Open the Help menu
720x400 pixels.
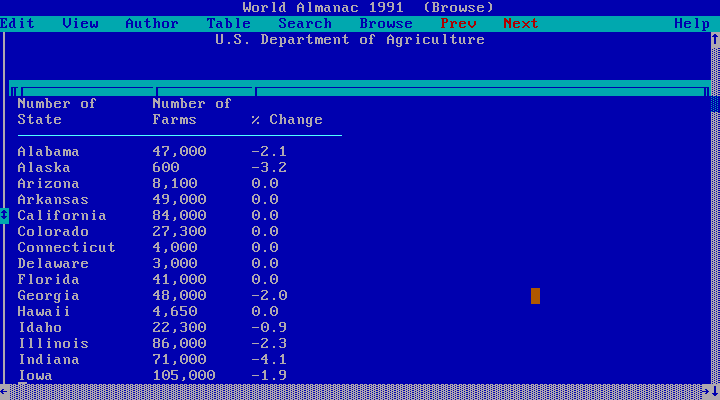point(692,23)
